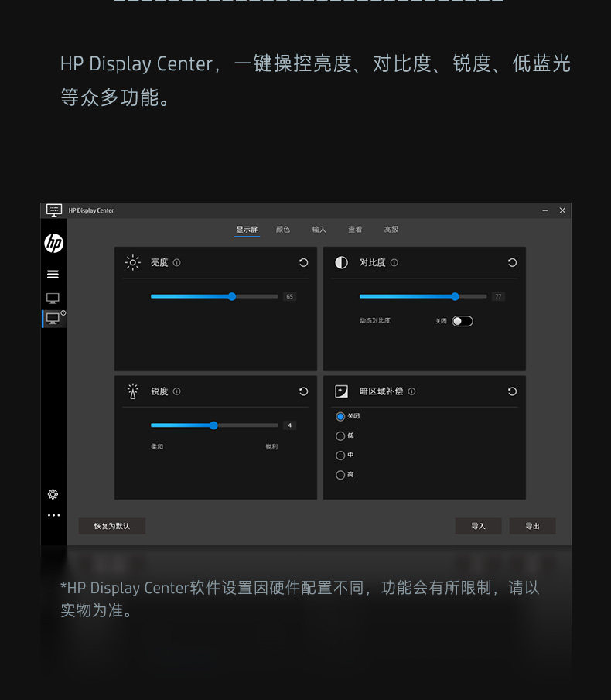Viewport: 611px width, 700px height.
Task: Click the 导出 button
Action: (x=532, y=526)
